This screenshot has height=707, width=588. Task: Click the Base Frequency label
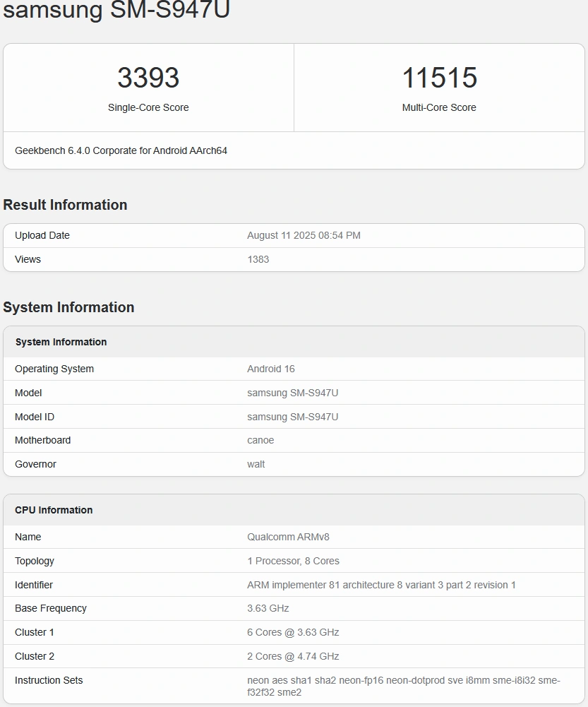[x=50, y=608]
